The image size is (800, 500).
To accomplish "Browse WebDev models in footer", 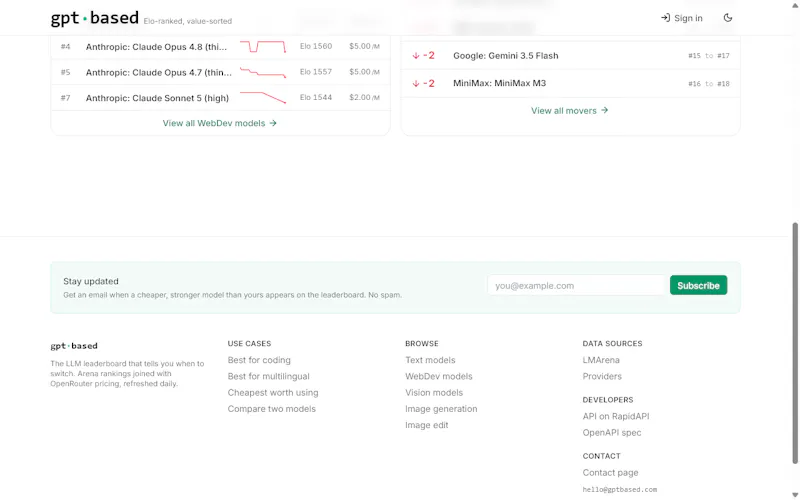I will pyautogui.click(x=439, y=377).
